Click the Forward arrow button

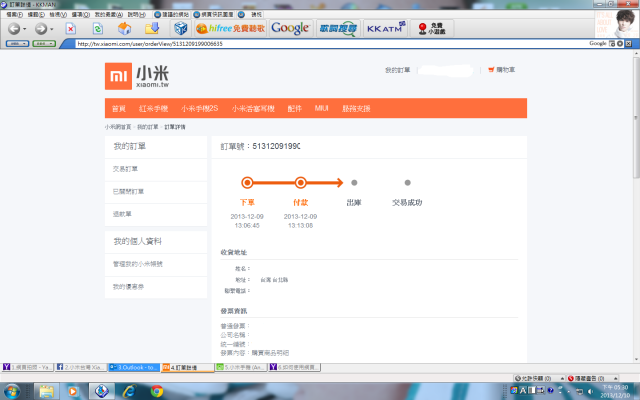(x=40, y=29)
